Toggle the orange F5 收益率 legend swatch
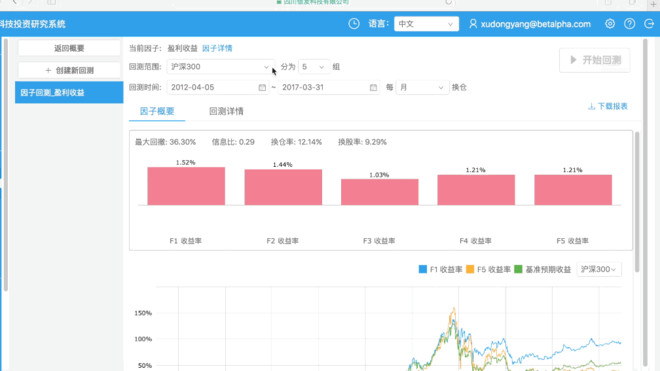The image size is (660, 371). [470, 269]
